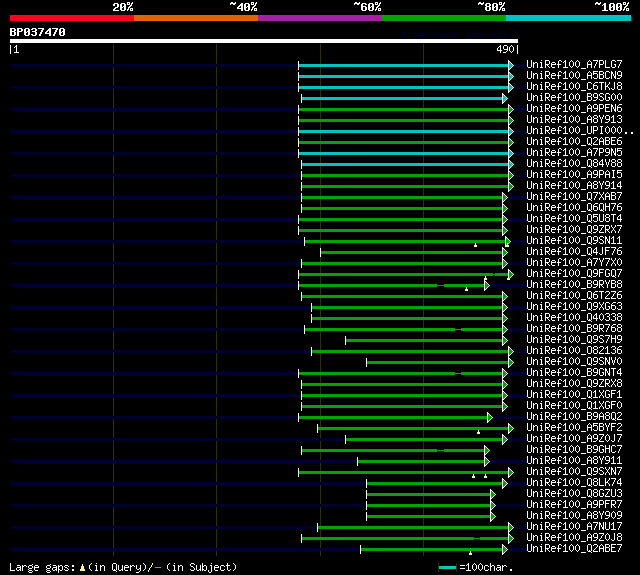Open hit UniRef100_Q6T2Z6
Viewport: 640px width, 575px height.
tap(574, 296)
